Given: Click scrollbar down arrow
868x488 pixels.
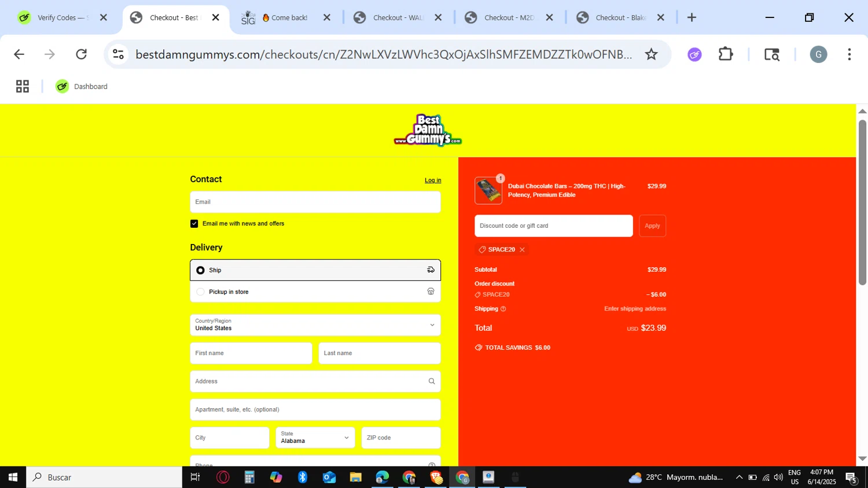Looking at the screenshot, I should click(x=862, y=459).
